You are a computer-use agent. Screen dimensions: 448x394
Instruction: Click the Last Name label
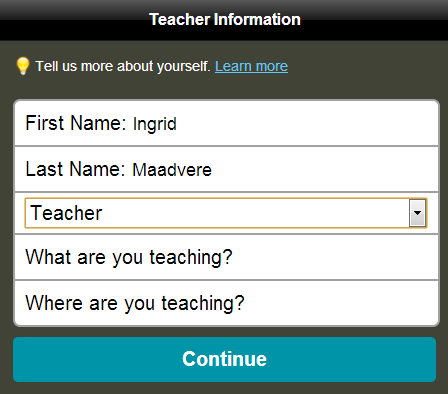pos(75,169)
